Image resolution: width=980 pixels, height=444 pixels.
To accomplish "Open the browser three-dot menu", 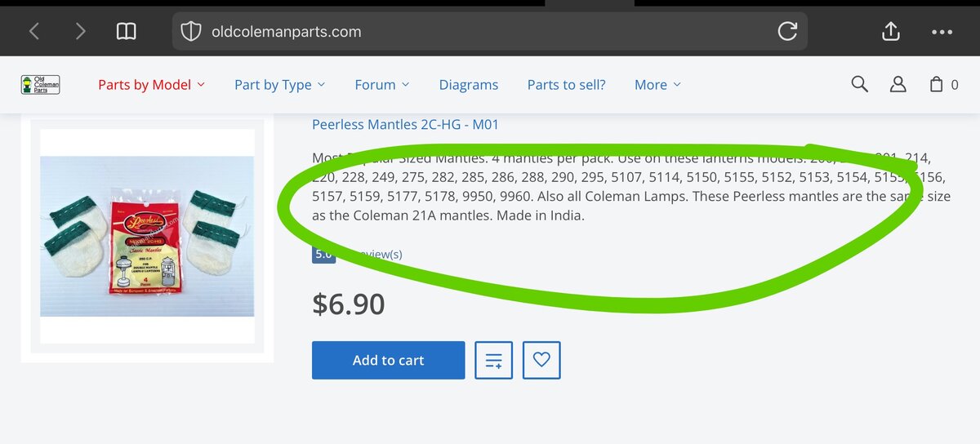I will tap(942, 33).
